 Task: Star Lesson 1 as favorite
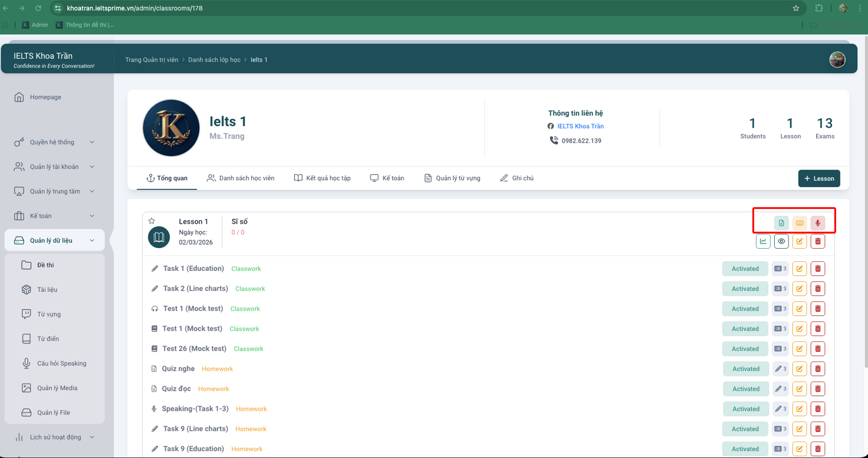[x=152, y=221]
